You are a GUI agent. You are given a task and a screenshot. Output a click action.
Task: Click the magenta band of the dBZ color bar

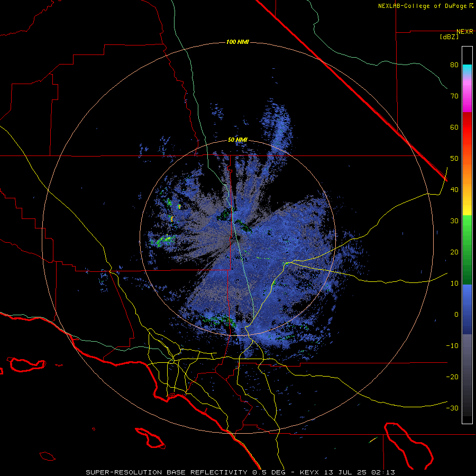(x=467, y=96)
